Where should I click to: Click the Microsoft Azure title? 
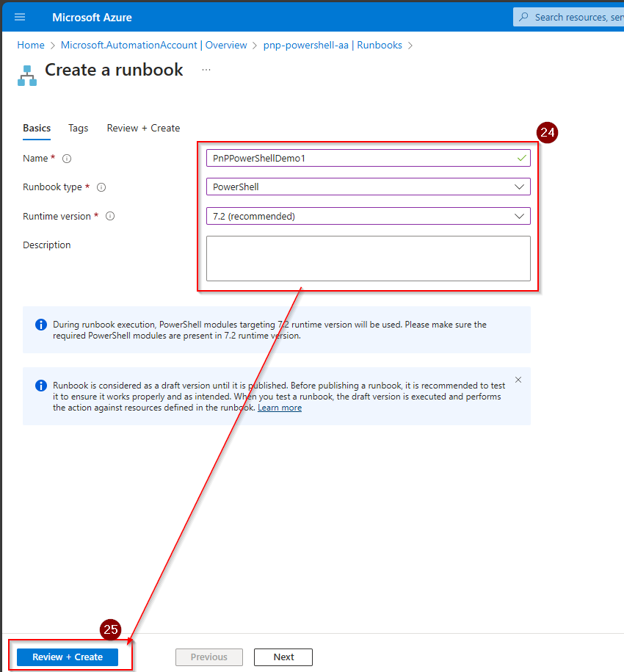coord(92,18)
